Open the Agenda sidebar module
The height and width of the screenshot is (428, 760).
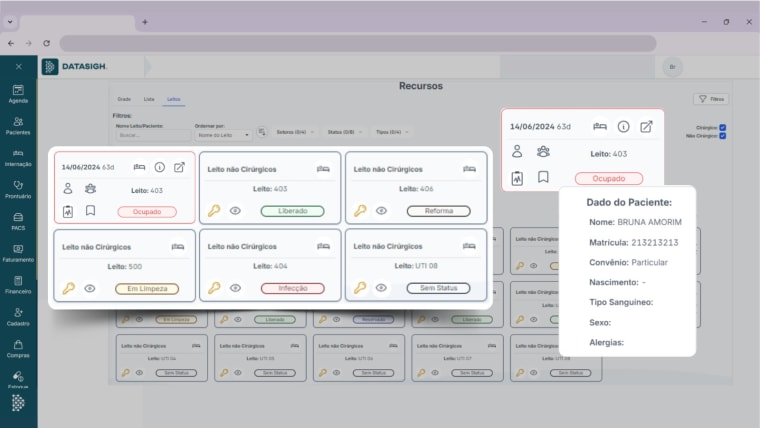(x=18, y=94)
